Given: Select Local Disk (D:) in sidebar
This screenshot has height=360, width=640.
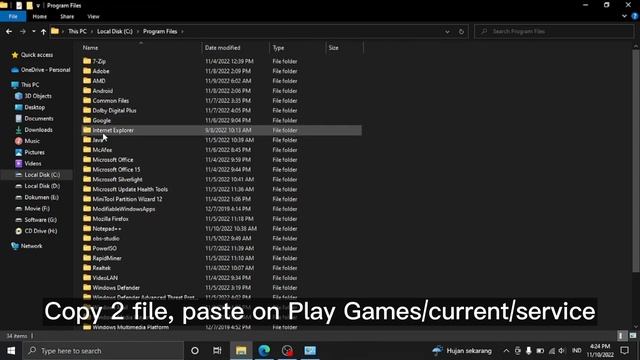Looking at the screenshot, I should (x=42, y=186).
